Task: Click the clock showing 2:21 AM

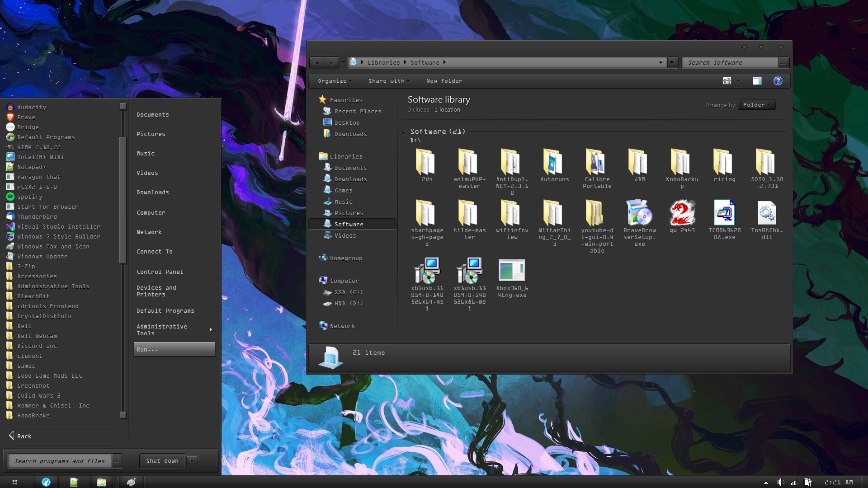Action: coord(839,482)
